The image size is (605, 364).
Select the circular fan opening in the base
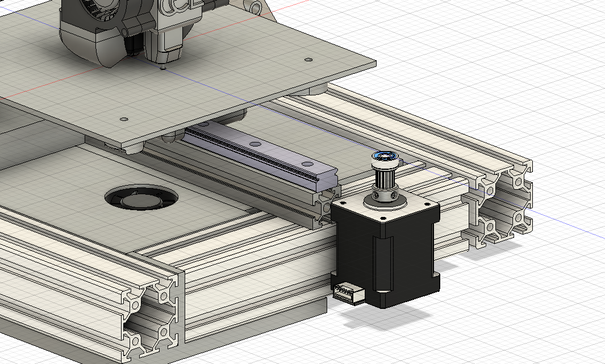[141, 198]
